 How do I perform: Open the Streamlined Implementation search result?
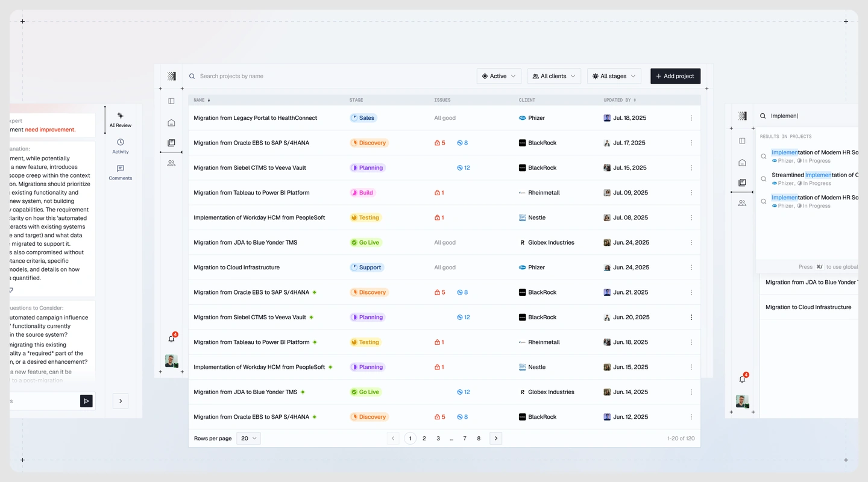pyautogui.click(x=809, y=179)
